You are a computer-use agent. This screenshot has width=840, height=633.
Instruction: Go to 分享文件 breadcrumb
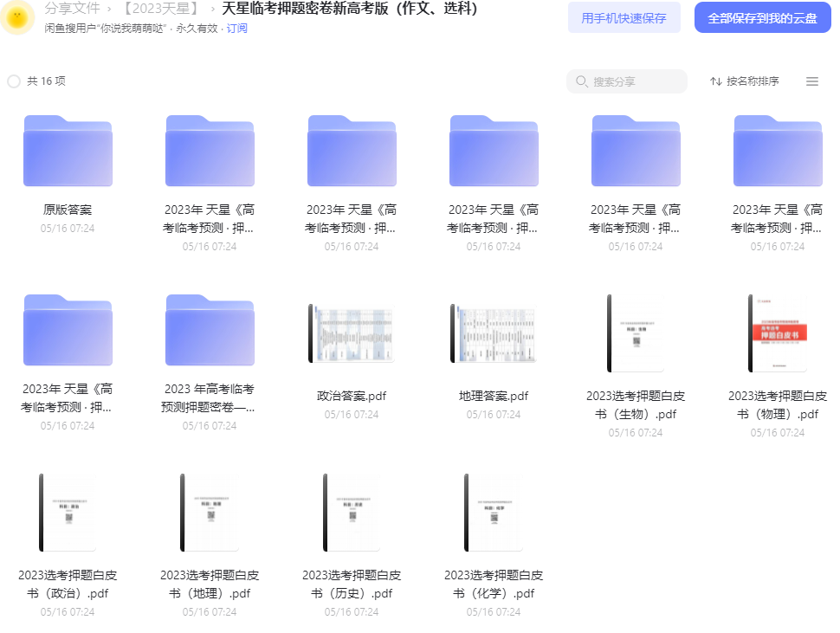click(72, 8)
